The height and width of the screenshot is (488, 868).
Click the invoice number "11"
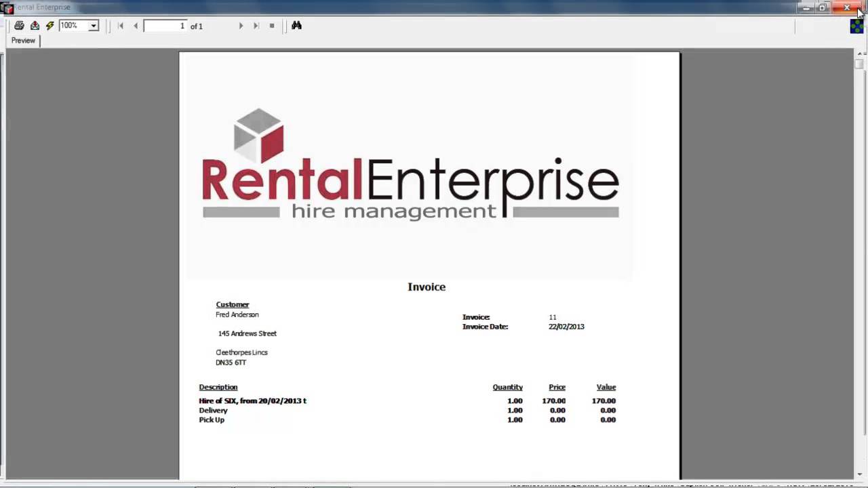pos(553,317)
